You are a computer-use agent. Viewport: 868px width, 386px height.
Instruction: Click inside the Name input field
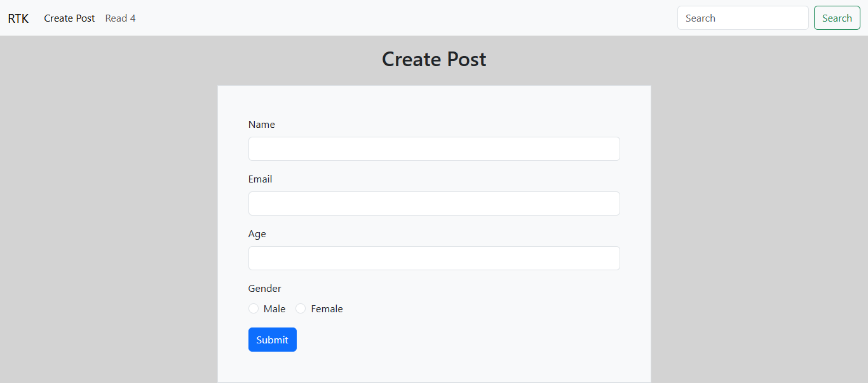click(433, 149)
